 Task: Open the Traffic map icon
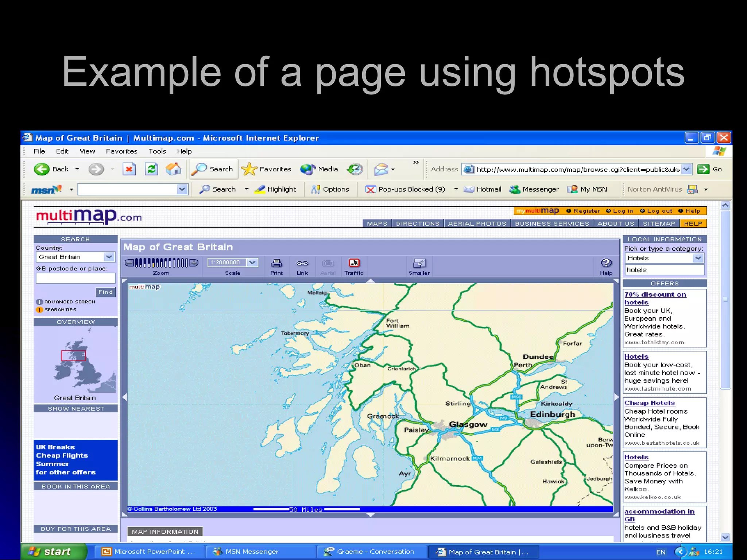tap(354, 263)
